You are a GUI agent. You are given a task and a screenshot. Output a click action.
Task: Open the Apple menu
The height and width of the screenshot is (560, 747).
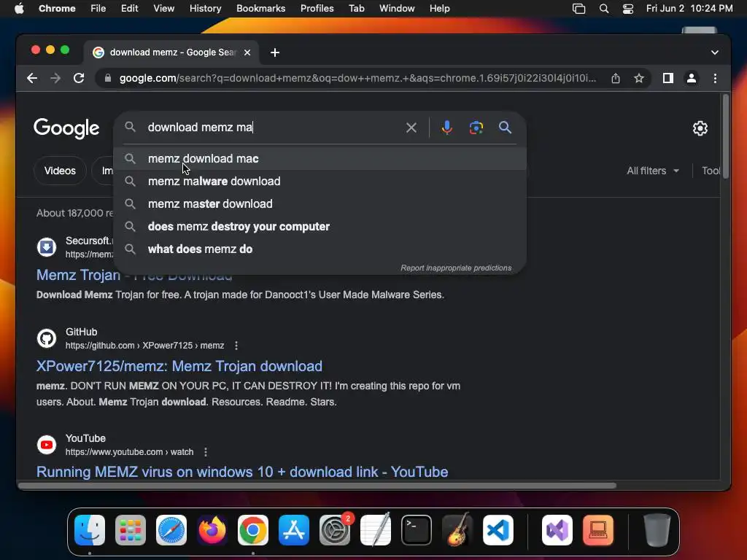[19, 9]
